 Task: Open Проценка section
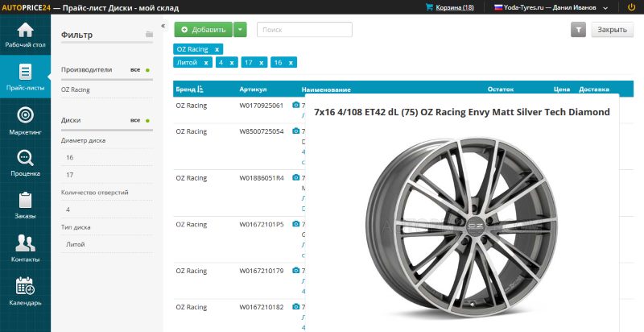point(25,163)
